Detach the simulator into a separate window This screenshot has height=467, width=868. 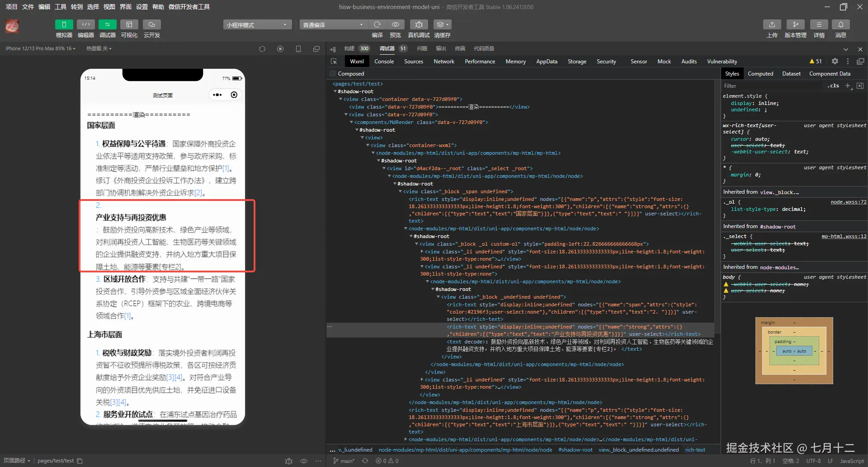(316, 49)
